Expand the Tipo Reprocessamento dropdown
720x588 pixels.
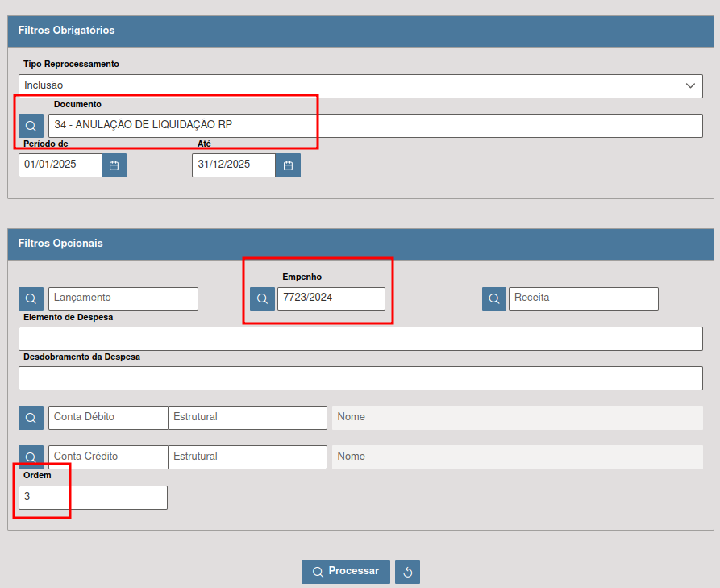[x=360, y=85]
